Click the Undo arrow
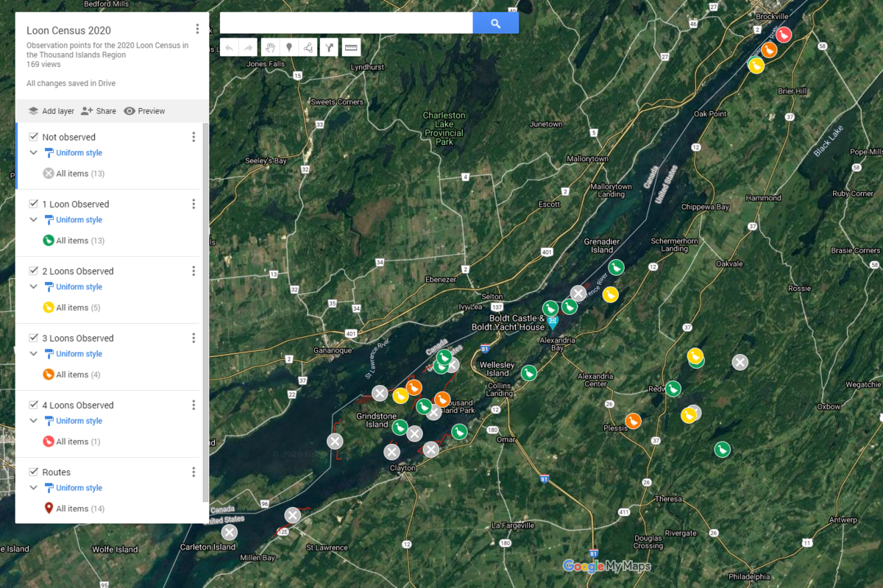Image resolution: width=883 pixels, height=588 pixels. [x=229, y=48]
